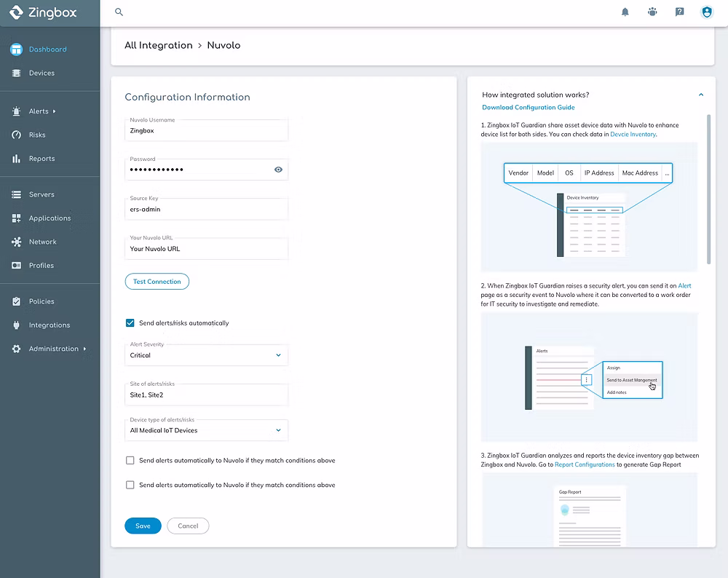Open the Download Configuration Guide link
728x578 pixels.
[x=528, y=108]
